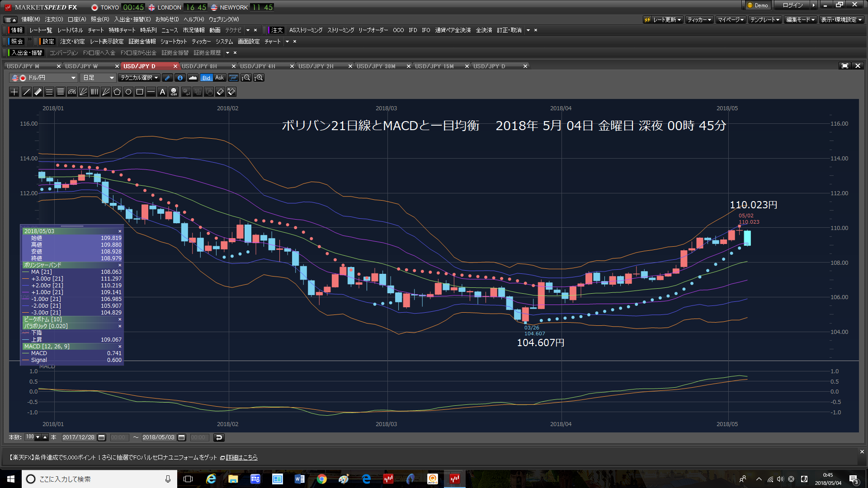Remove the パラボリック [0.020] indicator

tap(120, 326)
